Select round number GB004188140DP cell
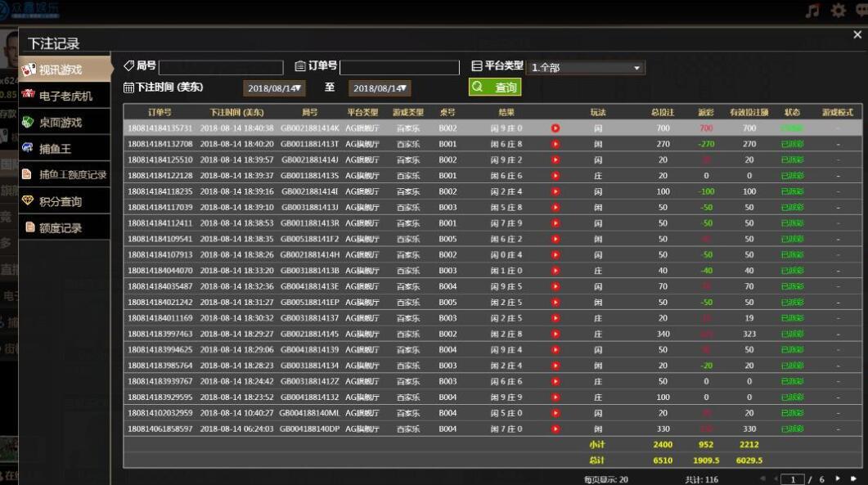 click(309, 429)
